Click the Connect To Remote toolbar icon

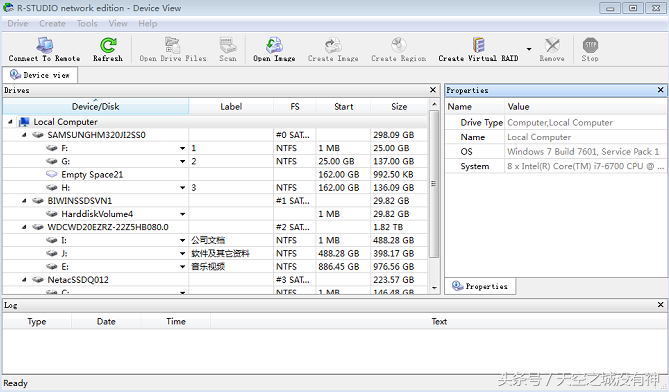(x=44, y=45)
